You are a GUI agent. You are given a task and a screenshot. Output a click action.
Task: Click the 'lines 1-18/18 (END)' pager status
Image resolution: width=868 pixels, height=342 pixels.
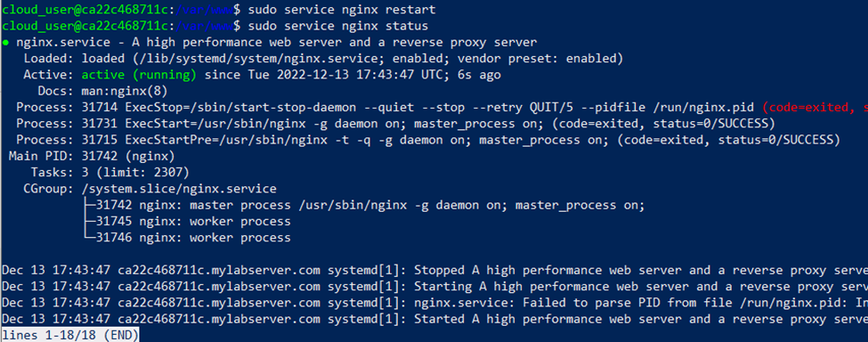coord(70,335)
